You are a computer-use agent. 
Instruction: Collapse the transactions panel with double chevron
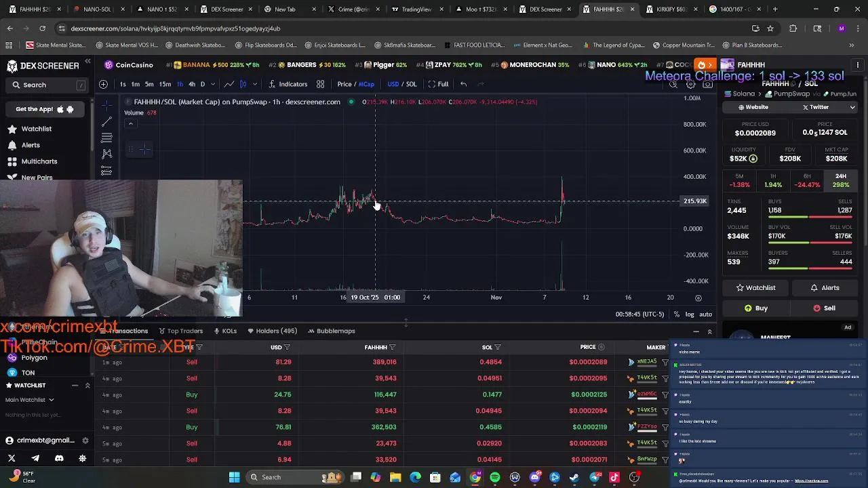pos(710,331)
